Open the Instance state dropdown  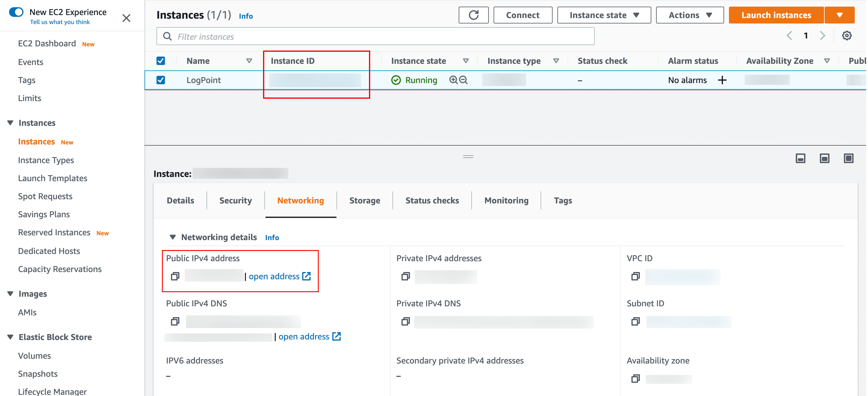(603, 15)
